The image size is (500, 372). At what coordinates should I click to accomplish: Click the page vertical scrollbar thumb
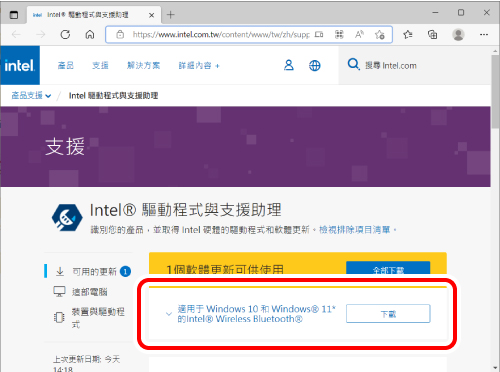point(495,92)
